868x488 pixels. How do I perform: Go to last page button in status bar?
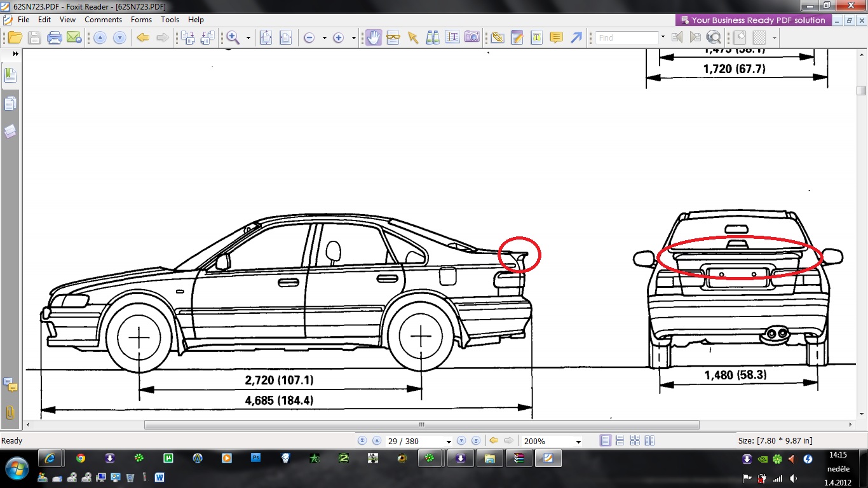(x=476, y=441)
